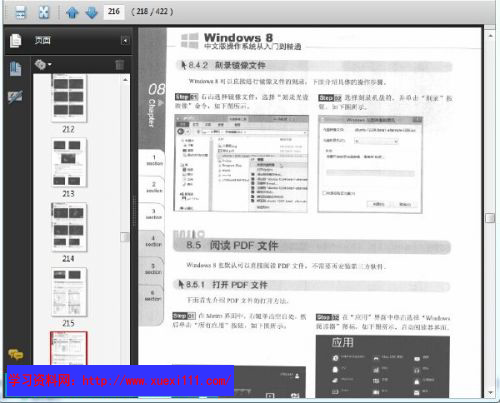500x403 pixels.
Task: Click document scrollbar up arrow
Action: pos(490,36)
